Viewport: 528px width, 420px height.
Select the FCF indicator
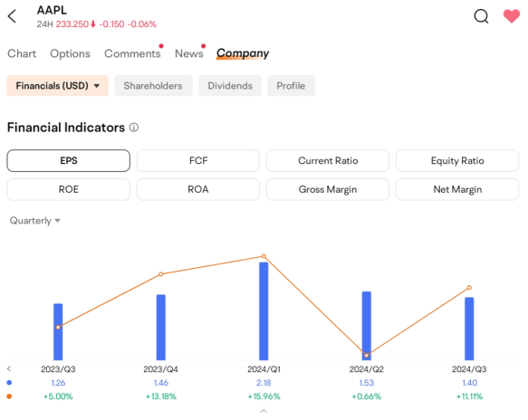[x=198, y=160]
